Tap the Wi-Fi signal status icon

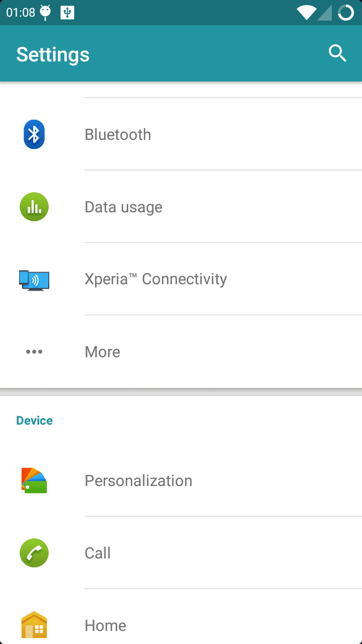click(x=306, y=13)
